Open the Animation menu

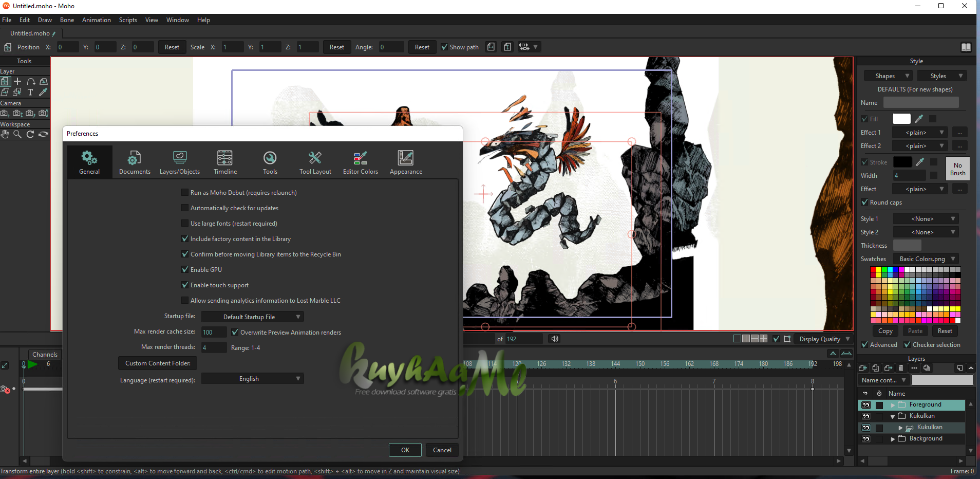tap(97, 20)
